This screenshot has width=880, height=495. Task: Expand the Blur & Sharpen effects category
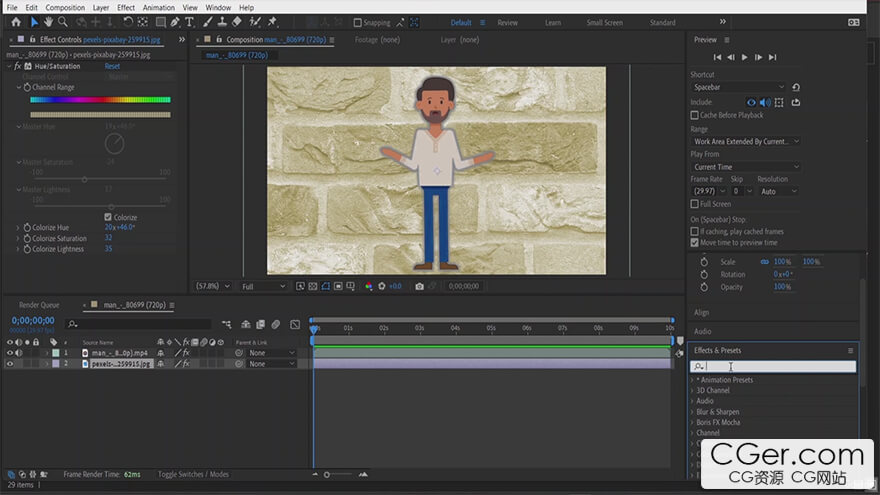[x=693, y=412]
